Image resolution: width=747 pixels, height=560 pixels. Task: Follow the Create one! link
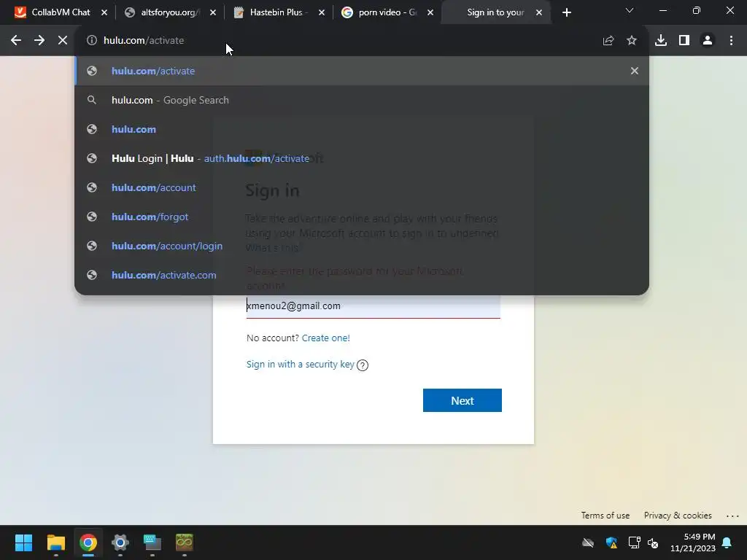[x=326, y=338]
